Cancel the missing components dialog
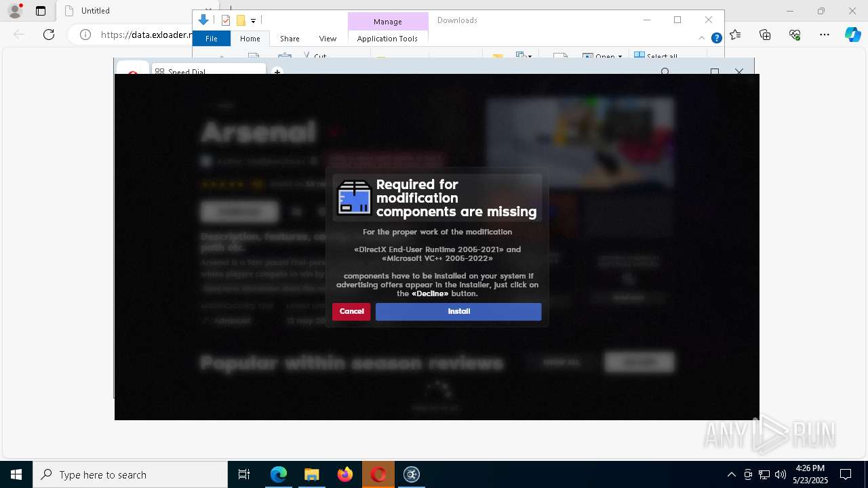This screenshot has height=488, width=868. 351,311
